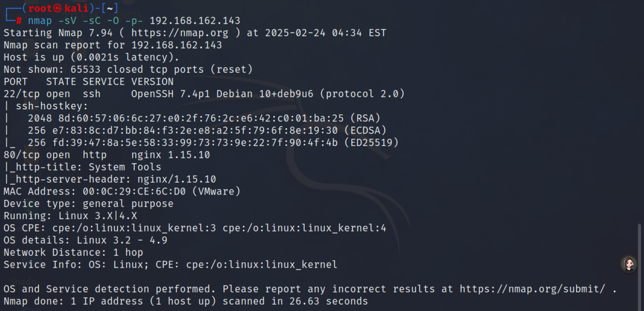The image size is (644, 311).
Task: Click the RSA hostkey fingerprint line
Action: 204,119
